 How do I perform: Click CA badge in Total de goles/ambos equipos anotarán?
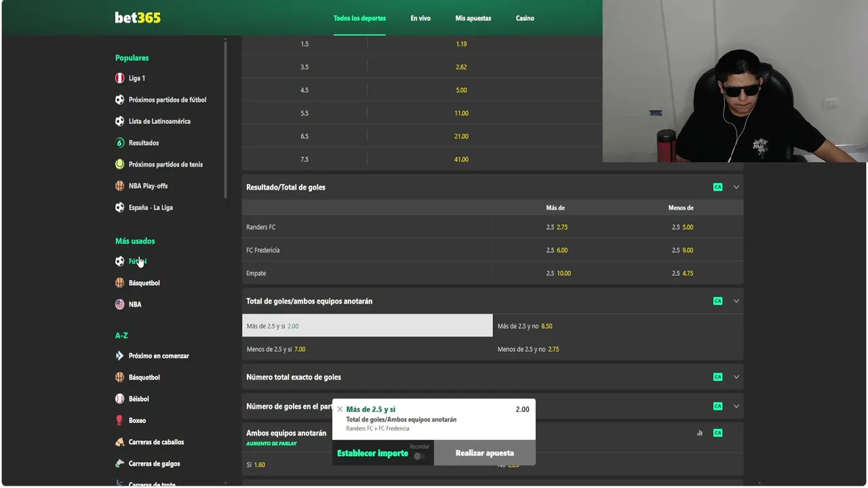(x=717, y=301)
